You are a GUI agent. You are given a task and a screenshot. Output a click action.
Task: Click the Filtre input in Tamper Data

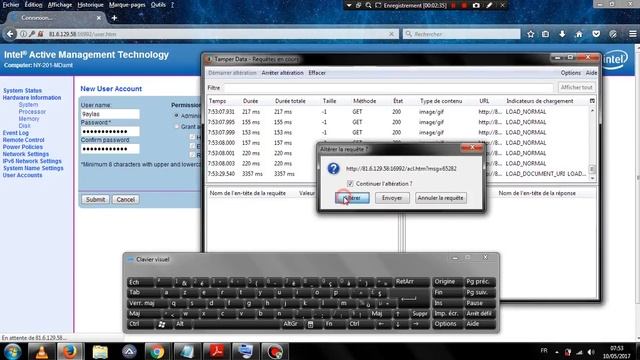389,87
